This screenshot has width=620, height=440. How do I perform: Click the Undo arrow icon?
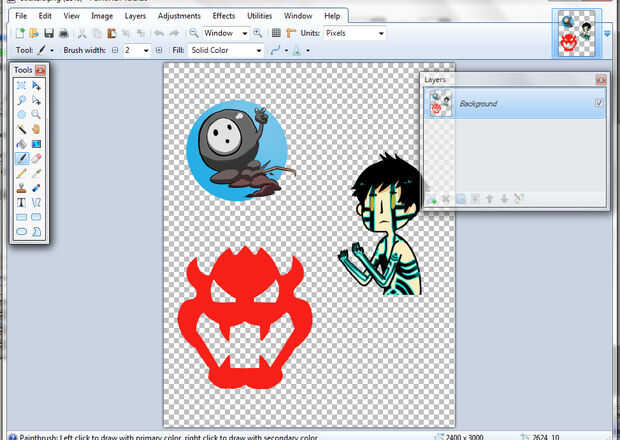click(x=159, y=33)
